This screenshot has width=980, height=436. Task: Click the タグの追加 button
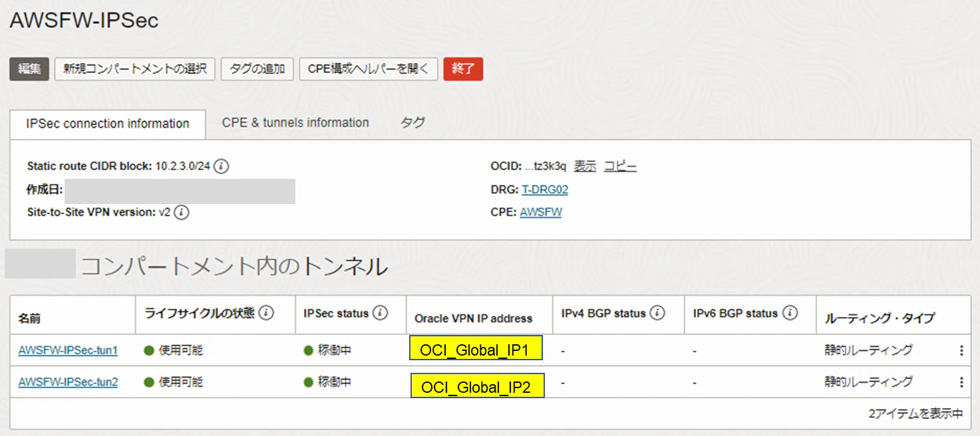pyautogui.click(x=257, y=69)
